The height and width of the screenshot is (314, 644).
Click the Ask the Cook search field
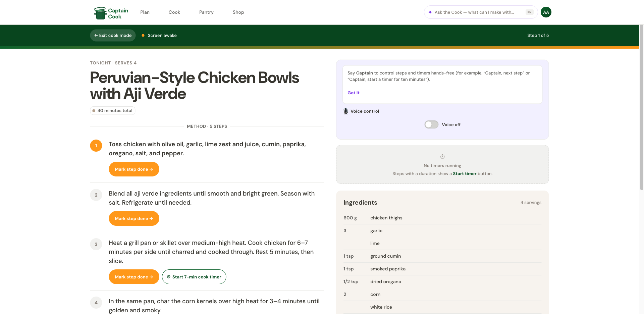481,12
